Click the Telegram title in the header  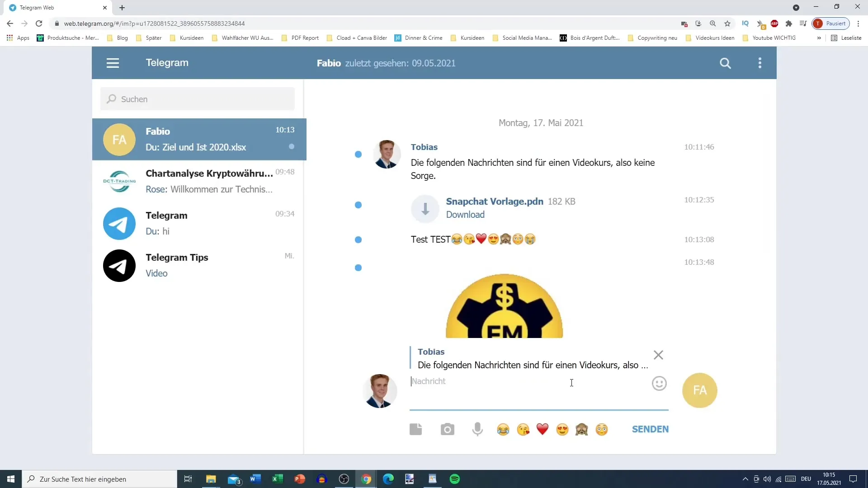pos(167,63)
